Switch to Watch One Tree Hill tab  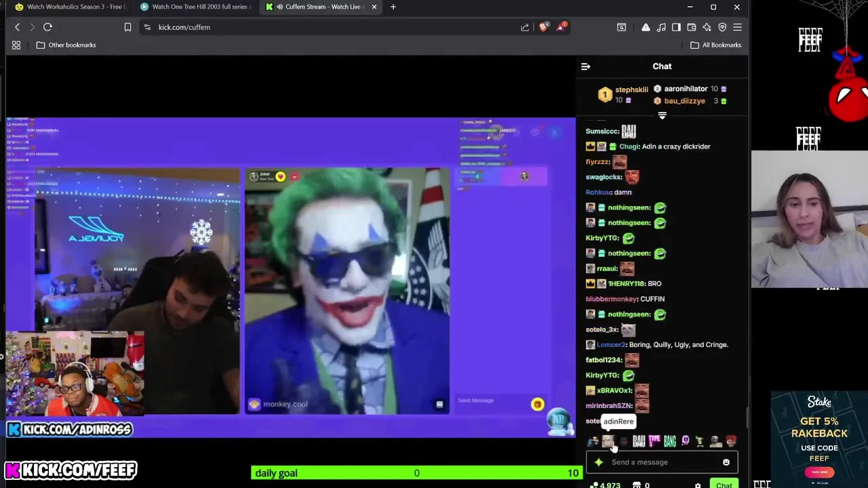pyautogui.click(x=196, y=7)
